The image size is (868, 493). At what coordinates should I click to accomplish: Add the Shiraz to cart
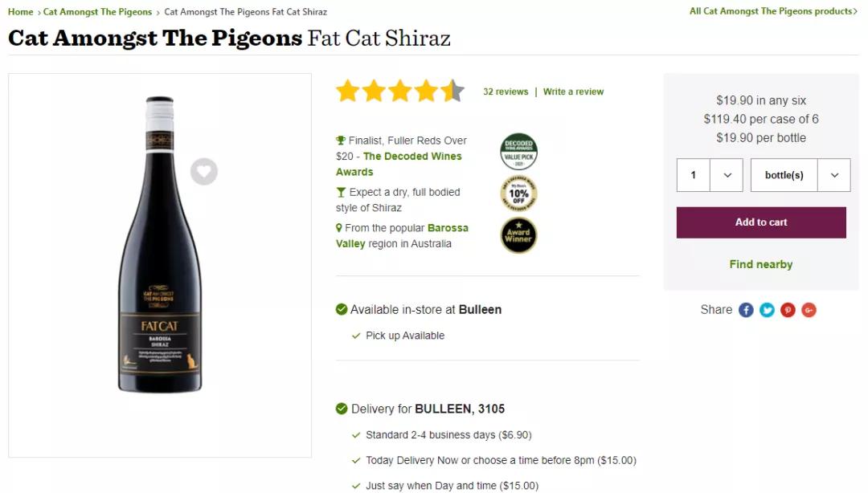[761, 222]
